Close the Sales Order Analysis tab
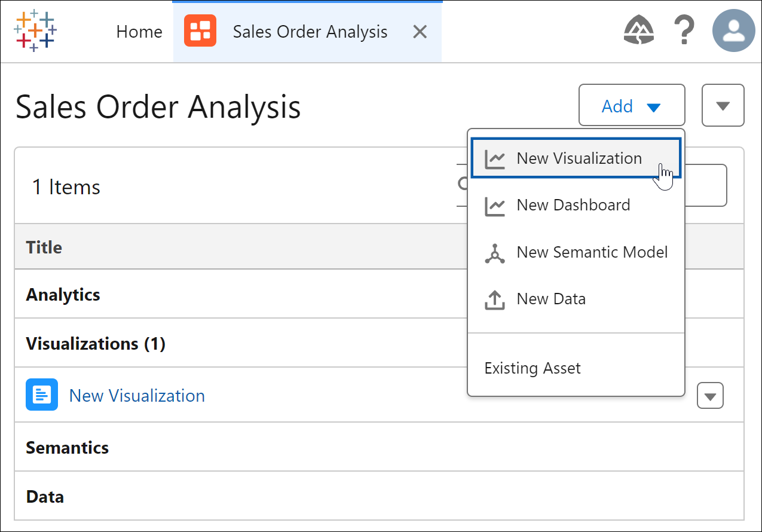The image size is (762, 532). click(420, 31)
